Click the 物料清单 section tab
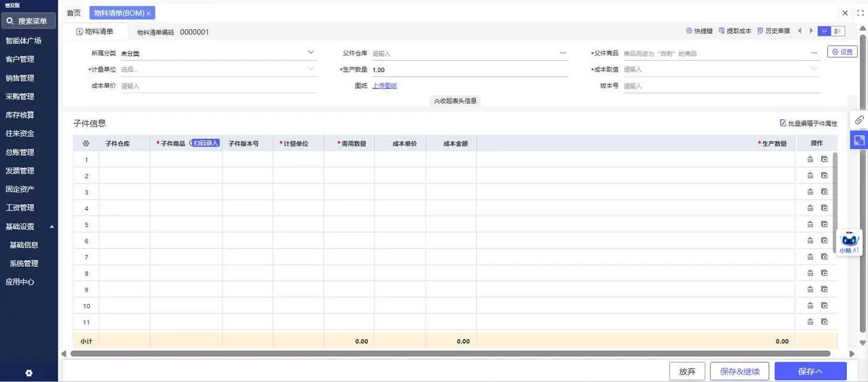 [95, 31]
